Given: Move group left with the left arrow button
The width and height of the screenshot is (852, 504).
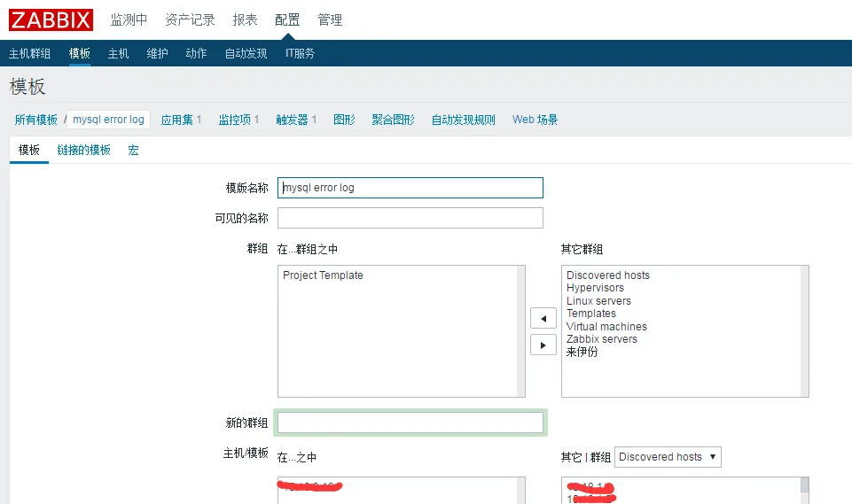Looking at the screenshot, I should [543, 318].
